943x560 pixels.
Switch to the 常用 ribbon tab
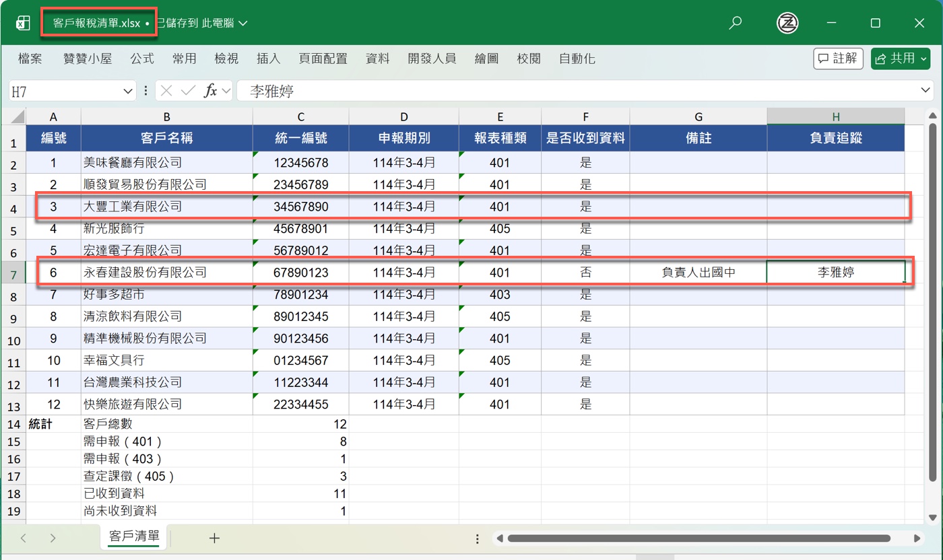[x=184, y=59]
